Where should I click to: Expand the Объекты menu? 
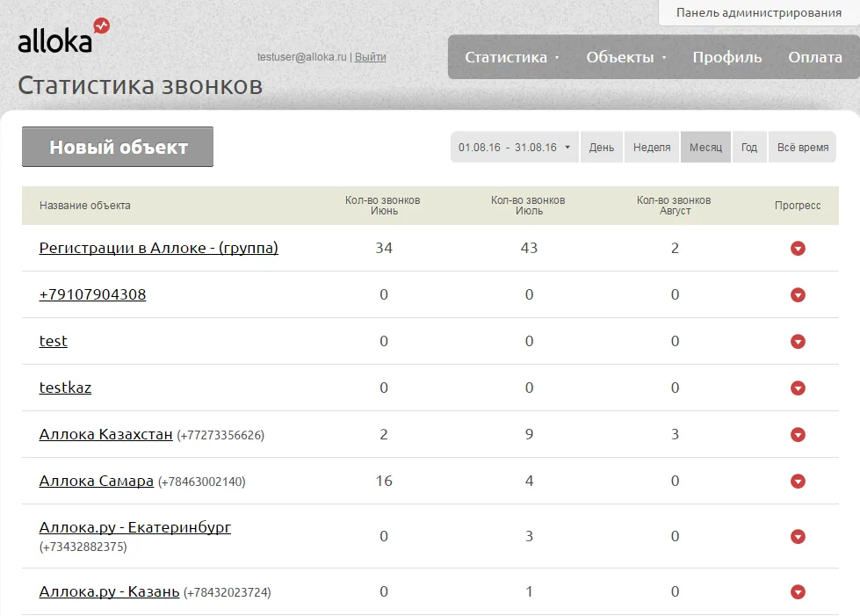(x=625, y=57)
